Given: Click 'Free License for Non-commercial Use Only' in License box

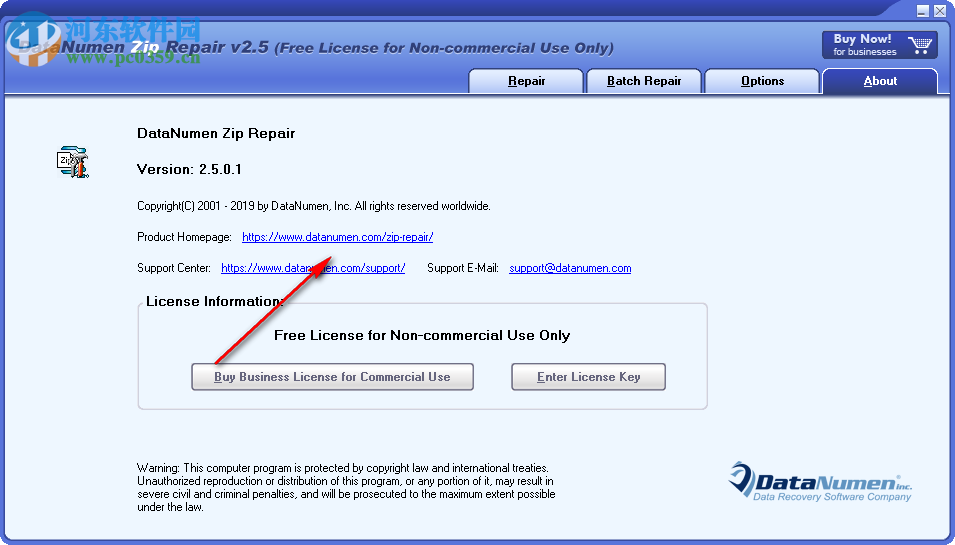Looking at the screenshot, I should (422, 336).
